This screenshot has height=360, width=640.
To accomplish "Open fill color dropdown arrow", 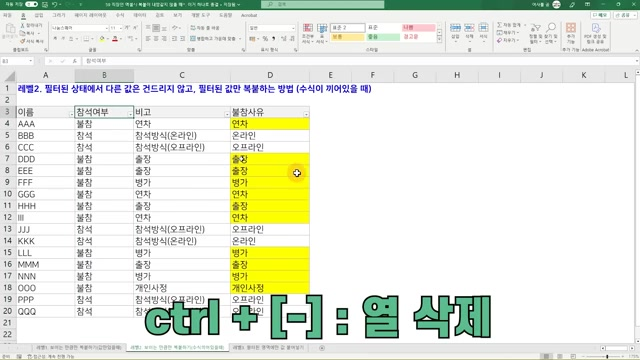I will 108,39.
